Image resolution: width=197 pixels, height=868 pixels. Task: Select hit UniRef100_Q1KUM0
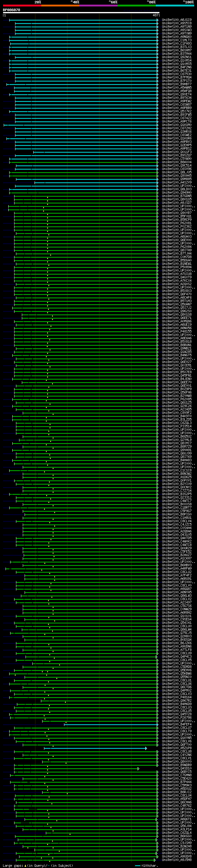click(x=177, y=125)
